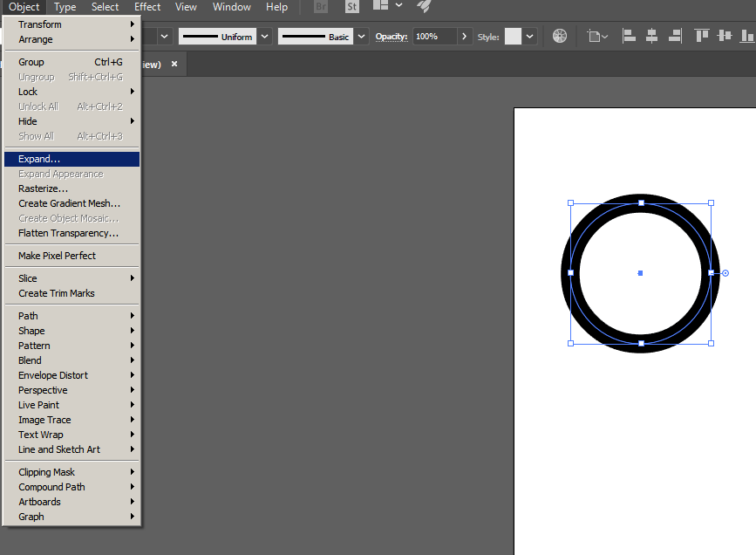Viewport: 756px width, 555px height.
Task: Click Vertical Align Top icon
Action: (x=702, y=37)
